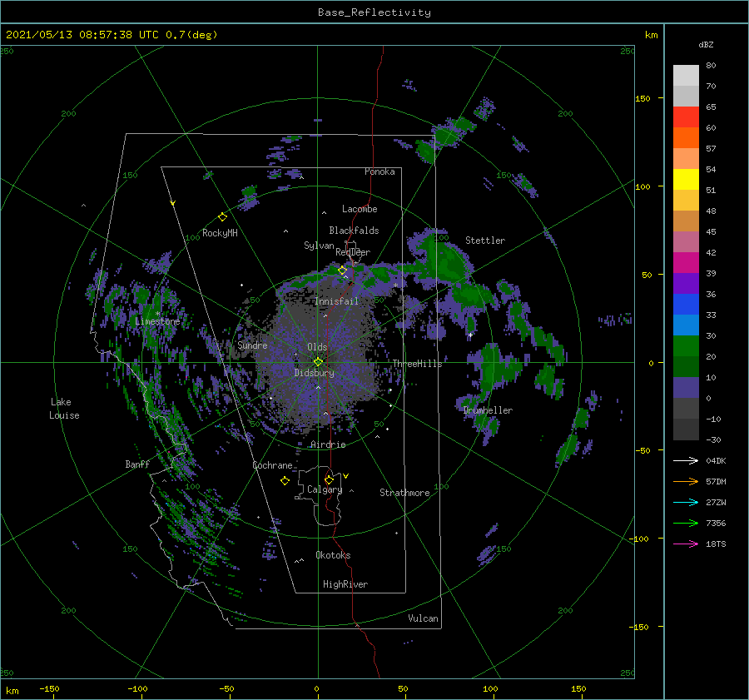The height and width of the screenshot is (700, 749).
Task: Click the yellow radar site marker near Olds
Action: point(318,362)
